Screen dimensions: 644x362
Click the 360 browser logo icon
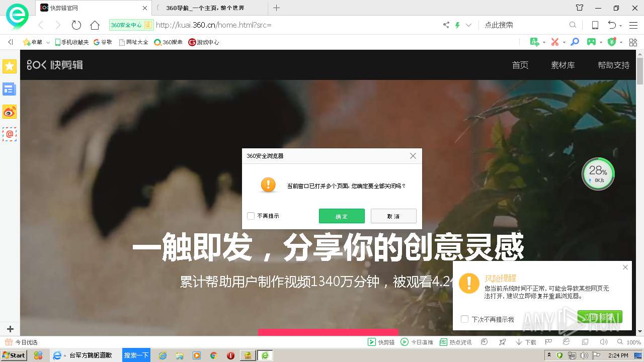17,16
